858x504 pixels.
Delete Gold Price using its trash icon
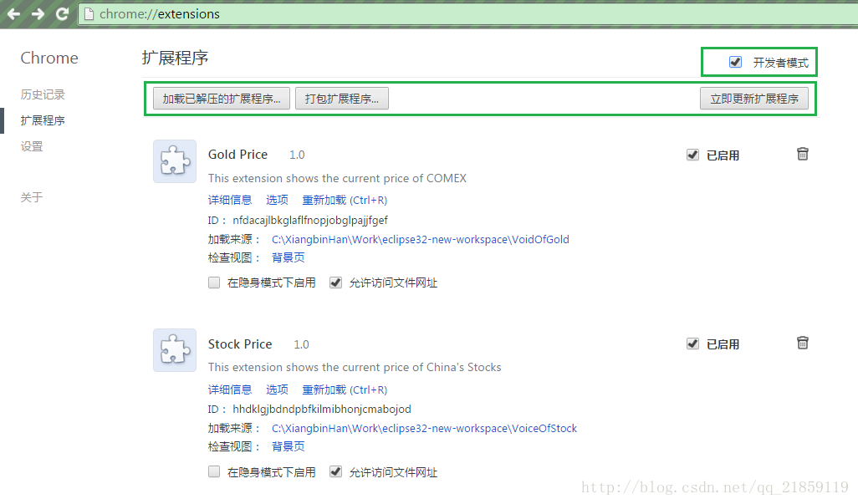[802, 154]
